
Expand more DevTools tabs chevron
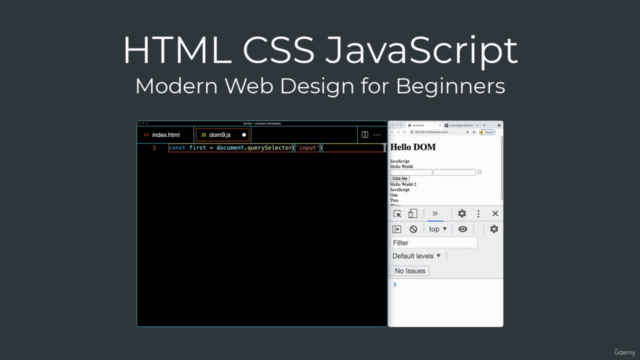pyautogui.click(x=435, y=213)
